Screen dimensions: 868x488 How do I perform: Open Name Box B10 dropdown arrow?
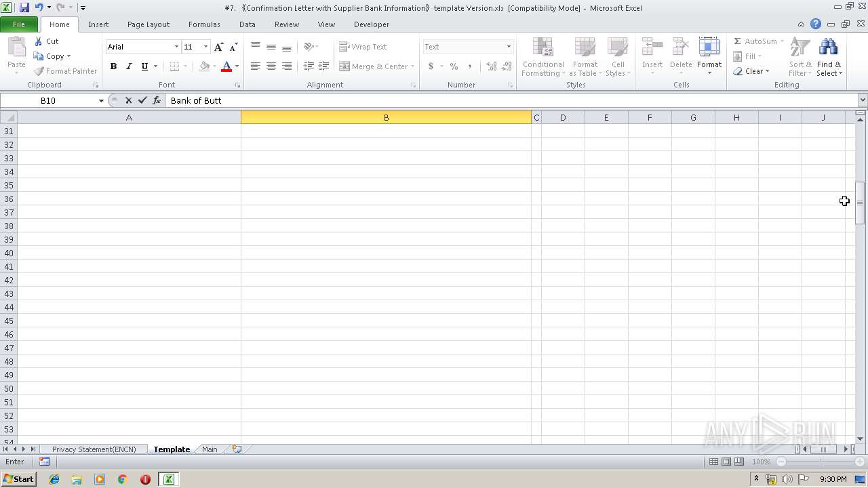coord(101,100)
